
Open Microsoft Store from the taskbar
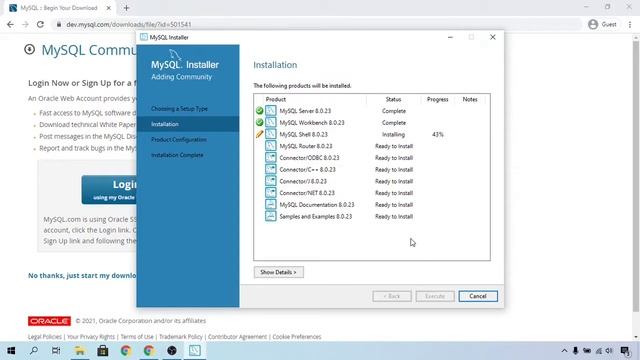102,351
